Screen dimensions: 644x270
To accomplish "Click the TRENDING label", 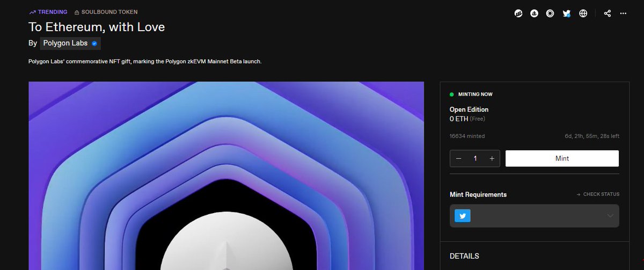I will pos(53,12).
